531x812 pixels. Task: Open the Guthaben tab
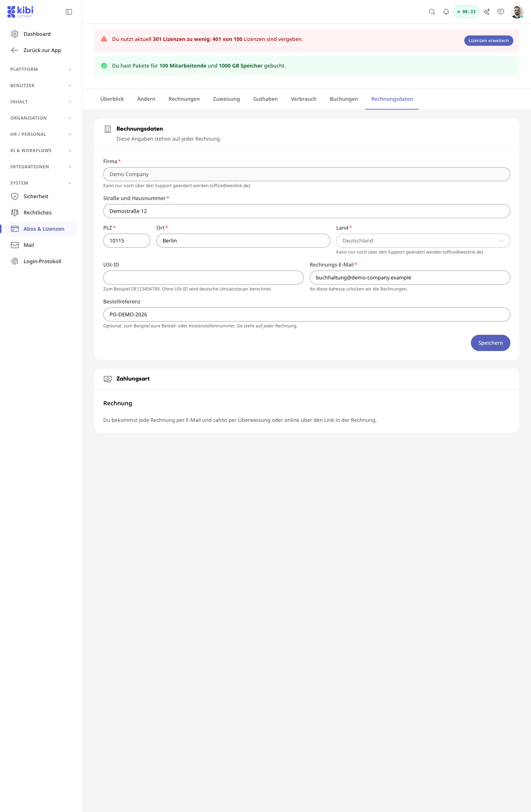pyautogui.click(x=265, y=99)
